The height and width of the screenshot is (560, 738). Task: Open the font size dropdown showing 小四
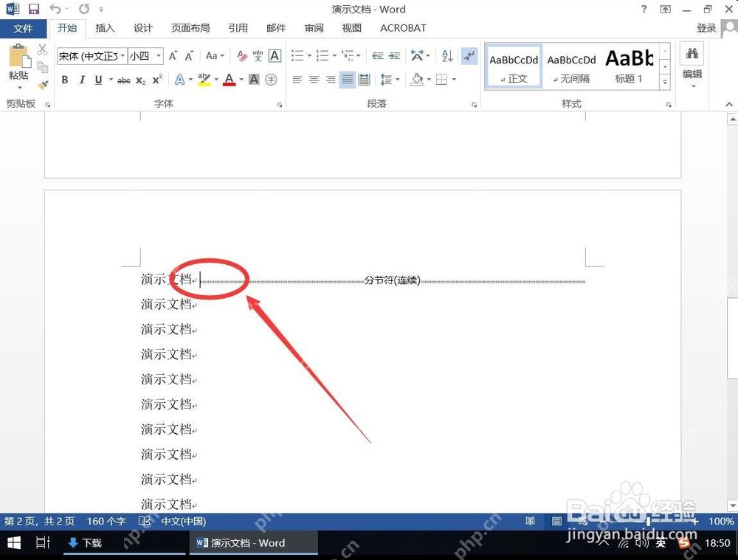pos(159,56)
